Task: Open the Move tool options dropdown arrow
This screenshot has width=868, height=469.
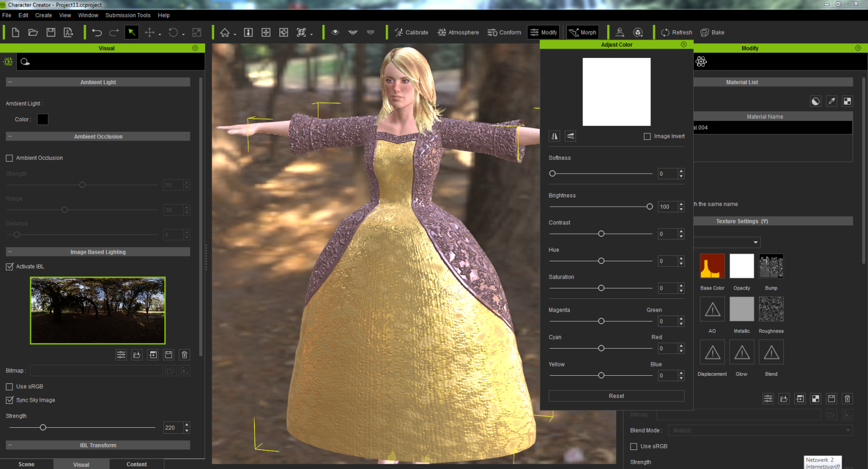Action: [x=160, y=35]
